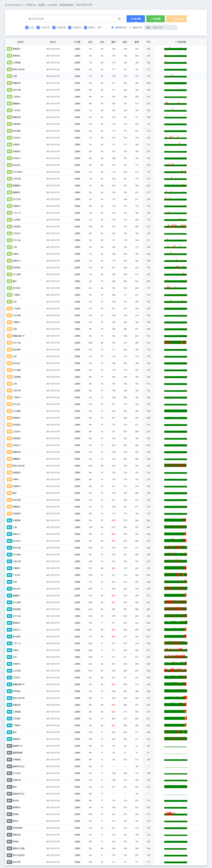Click the 正在生成 orange button

176,19
